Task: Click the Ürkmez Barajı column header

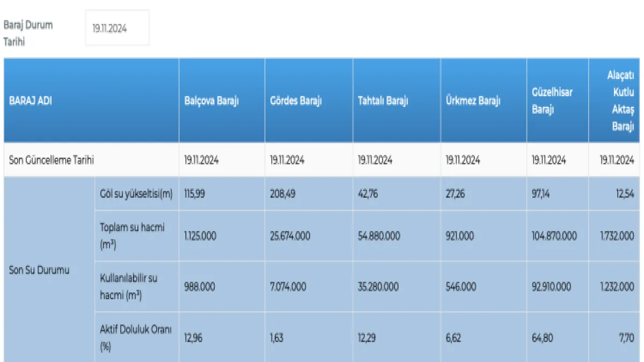Action: click(472, 101)
